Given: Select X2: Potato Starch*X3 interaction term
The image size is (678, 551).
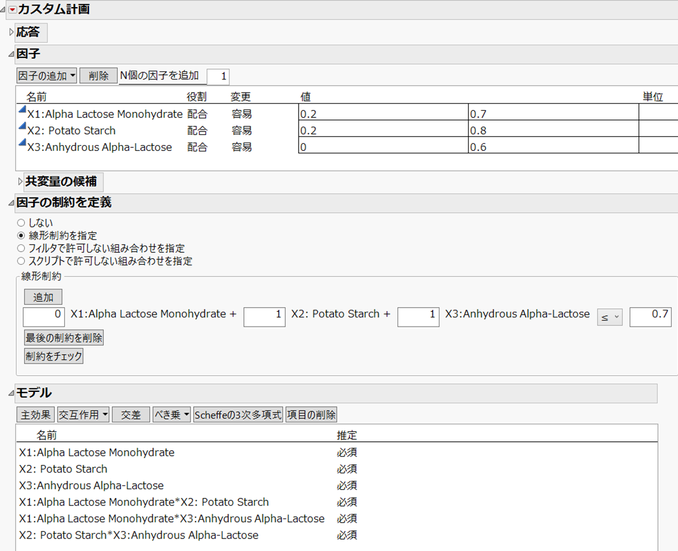Looking at the screenshot, I should coord(138,535).
